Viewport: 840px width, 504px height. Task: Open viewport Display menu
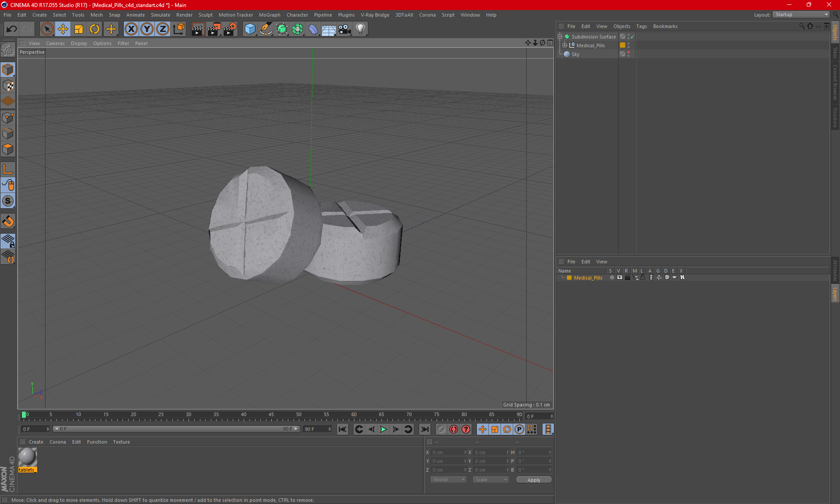(79, 43)
